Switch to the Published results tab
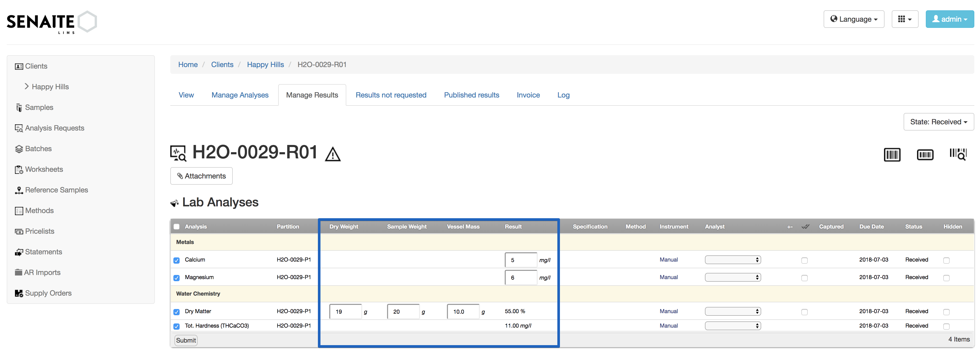Screen dimensions: 980x357 [471, 95]
